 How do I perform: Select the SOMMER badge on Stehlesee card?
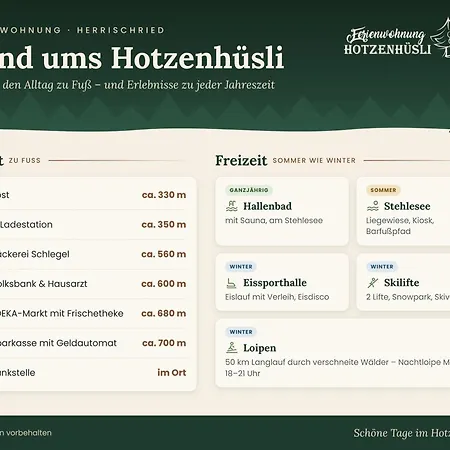[x=383, y=190]
